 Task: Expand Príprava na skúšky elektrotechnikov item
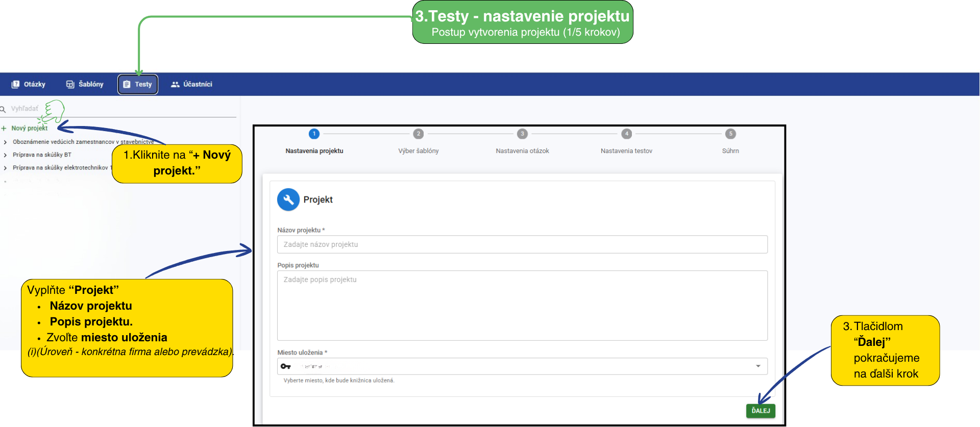coord(5,168)
